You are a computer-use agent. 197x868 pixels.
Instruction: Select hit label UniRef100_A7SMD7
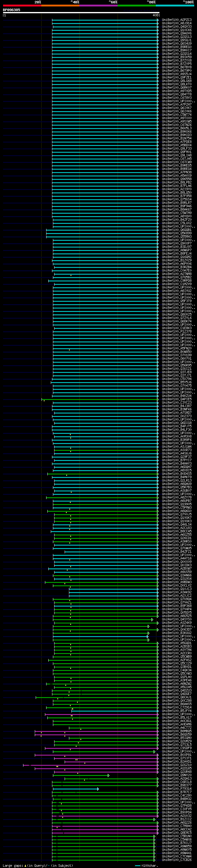176,412
